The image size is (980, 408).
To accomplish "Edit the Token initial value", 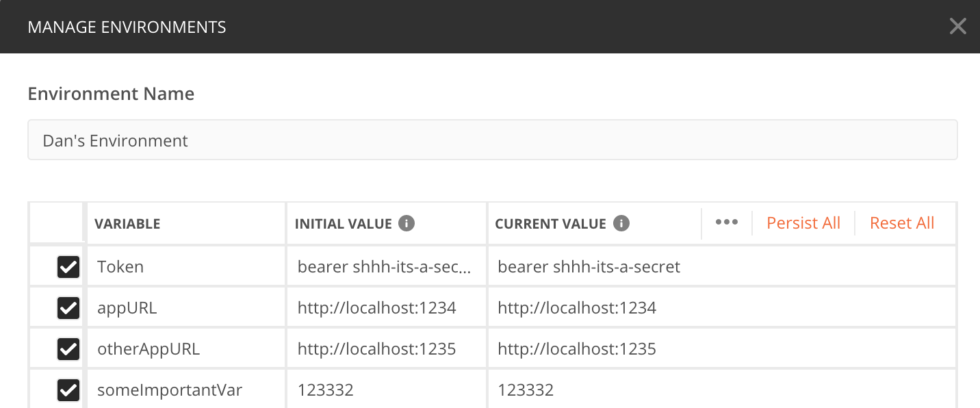I will 386,266.
